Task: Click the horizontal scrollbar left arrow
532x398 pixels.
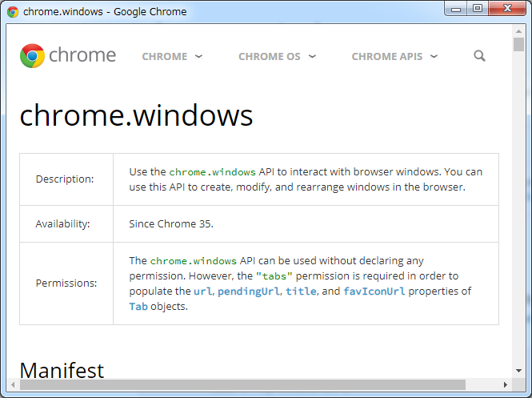Action: (13, 384)
